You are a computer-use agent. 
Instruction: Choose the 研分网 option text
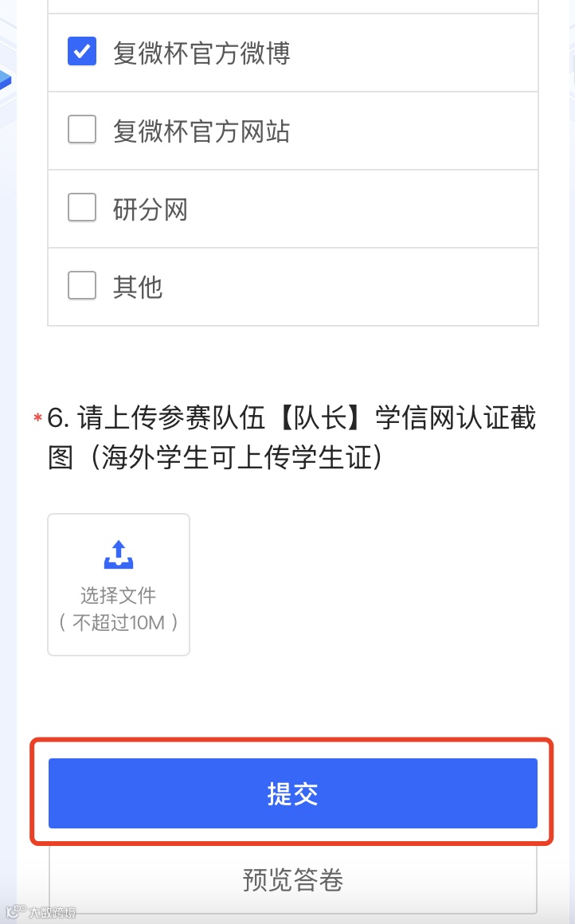tap(151, 209)
